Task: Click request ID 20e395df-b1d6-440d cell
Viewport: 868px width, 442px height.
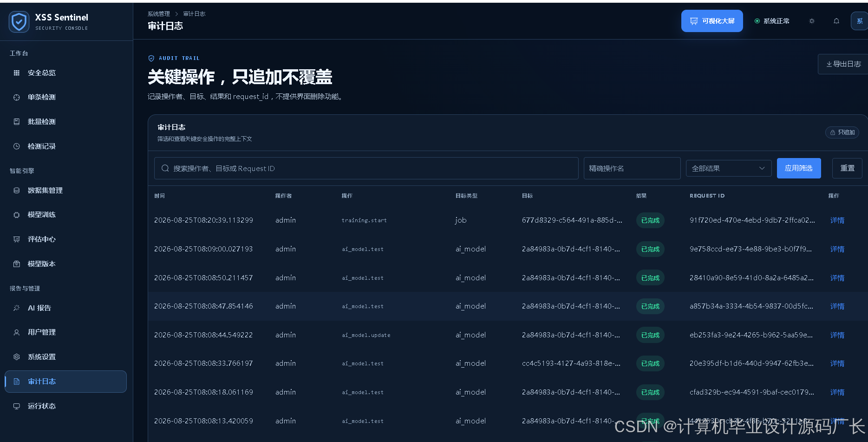Action: pyautogui.click(x=751, y=363)
